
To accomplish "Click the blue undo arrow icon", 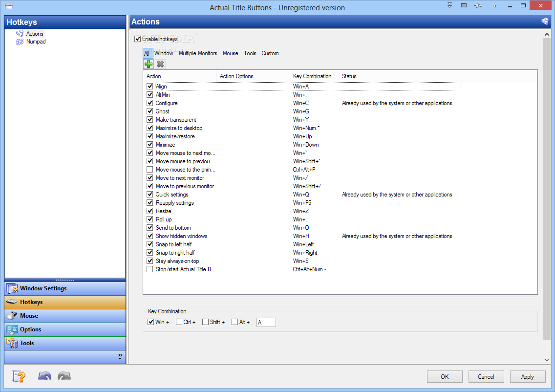I will coord(44,376).
